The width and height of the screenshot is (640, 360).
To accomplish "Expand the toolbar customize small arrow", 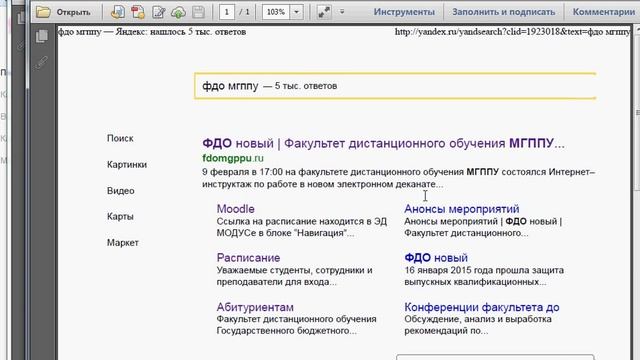I will [x=342, y=12].
